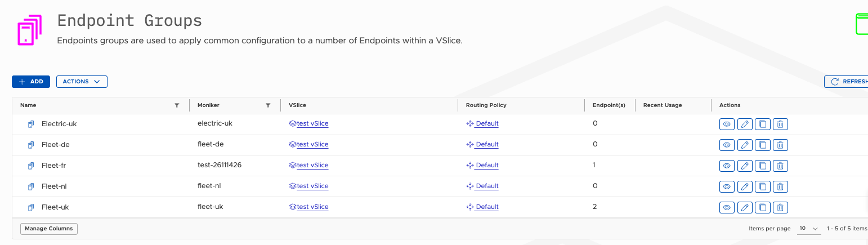Image resolution: width=868 pixels, height=245 pixels.
Task: Copy the Fleet-fr endpoint group
Action: pyautogui.click(x=762, y=166)
